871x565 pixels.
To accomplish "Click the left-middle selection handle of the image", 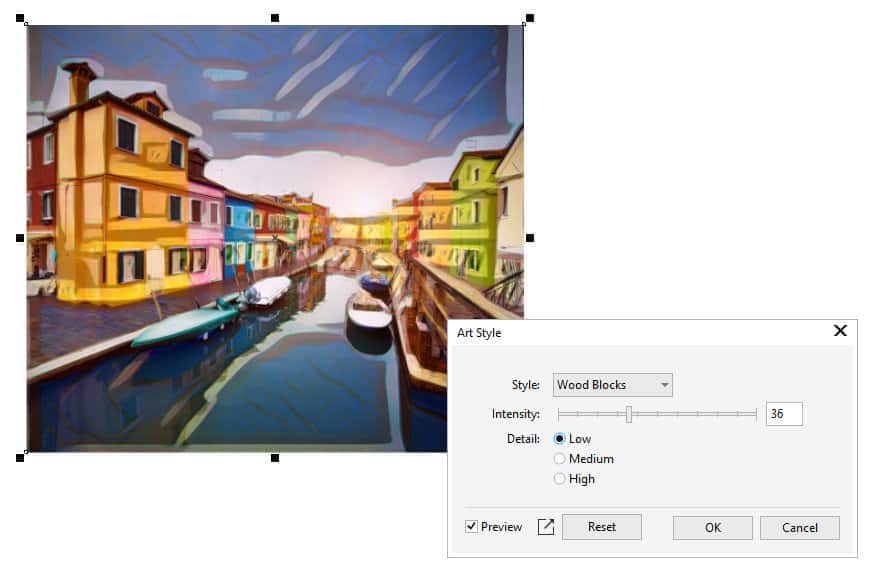I will click(x=20, y=238).
